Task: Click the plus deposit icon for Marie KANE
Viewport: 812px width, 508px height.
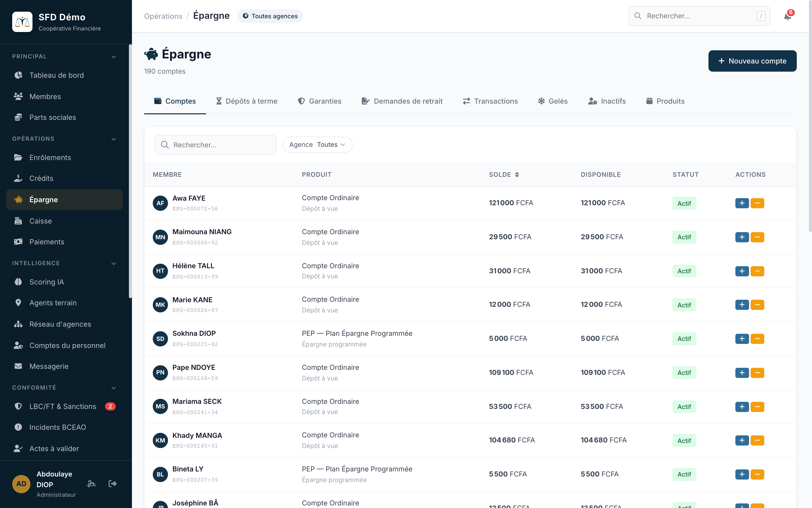Action: click(742, 305)
